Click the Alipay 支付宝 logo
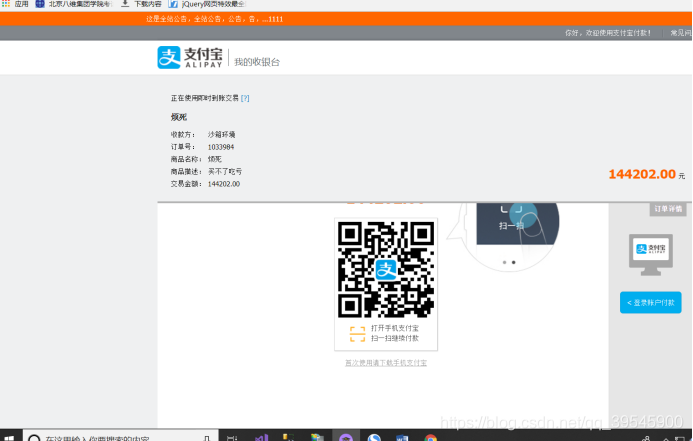This screenshot has width=693, height=441. tap(190, 57)
